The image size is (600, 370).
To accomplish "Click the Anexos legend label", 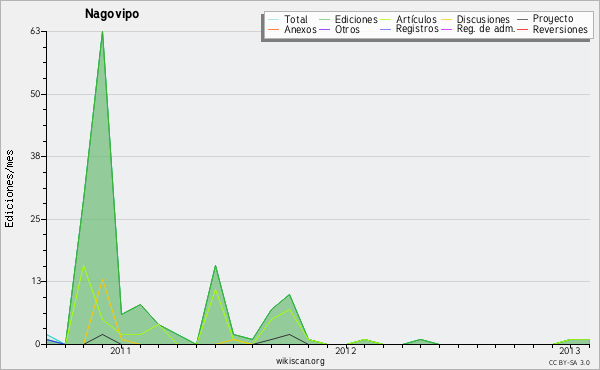I will (x=300, y=29).
